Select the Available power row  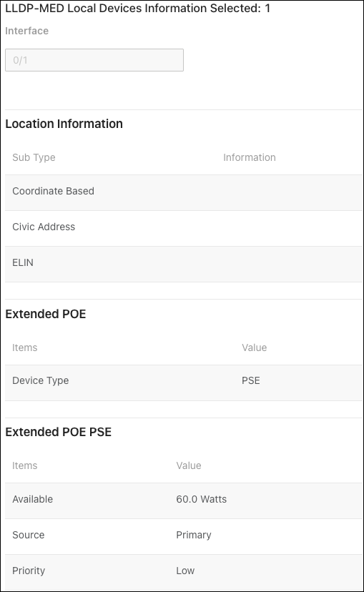click(x=184, y=500)
